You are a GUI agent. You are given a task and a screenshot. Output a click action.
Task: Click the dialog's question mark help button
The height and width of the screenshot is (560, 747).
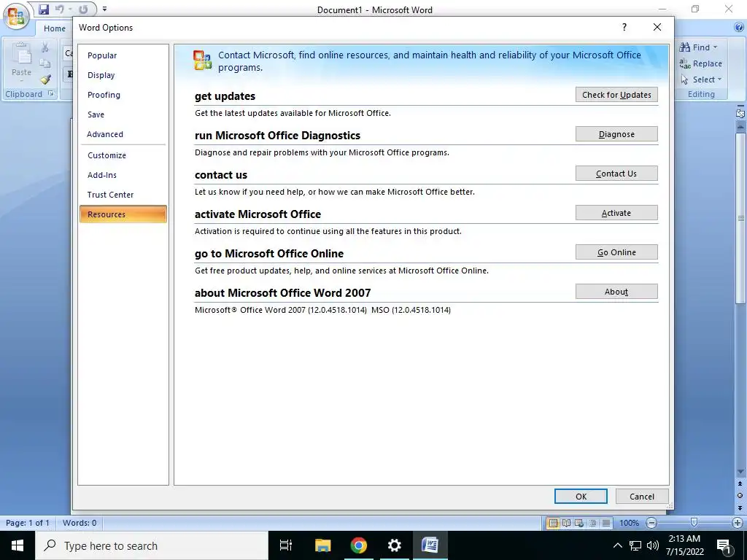coord(624,27)
